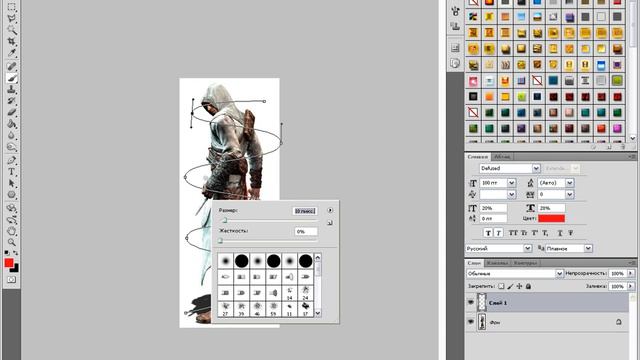Select the Blur tool
The image size is (640, 360).
[11, 136]
